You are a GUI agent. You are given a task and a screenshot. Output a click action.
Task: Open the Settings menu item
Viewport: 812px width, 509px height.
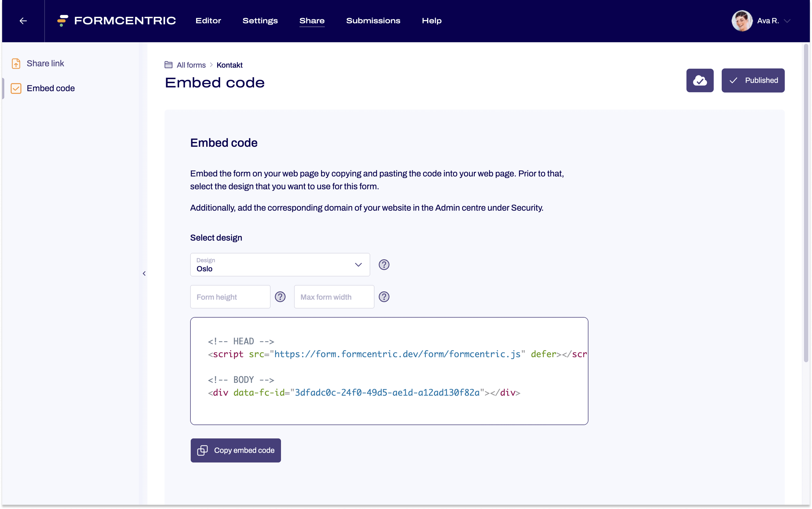260,21
